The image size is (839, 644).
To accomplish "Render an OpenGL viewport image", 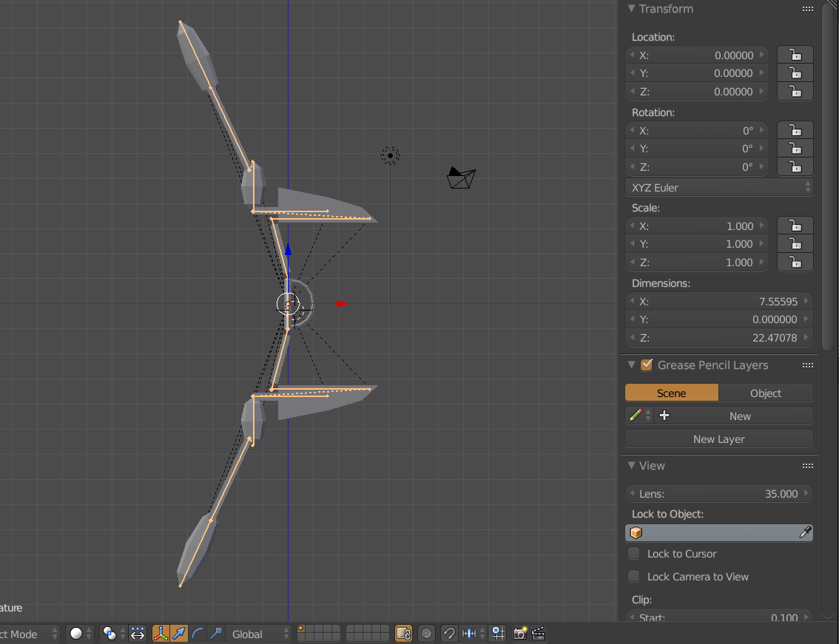I will coord(520,634).
